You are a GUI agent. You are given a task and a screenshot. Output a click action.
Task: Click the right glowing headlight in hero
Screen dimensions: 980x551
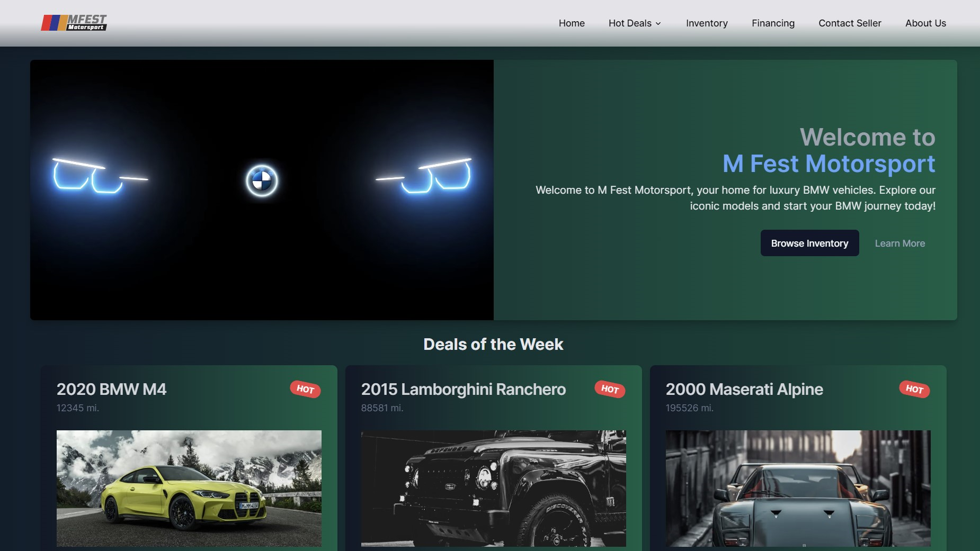pos(424,175)
